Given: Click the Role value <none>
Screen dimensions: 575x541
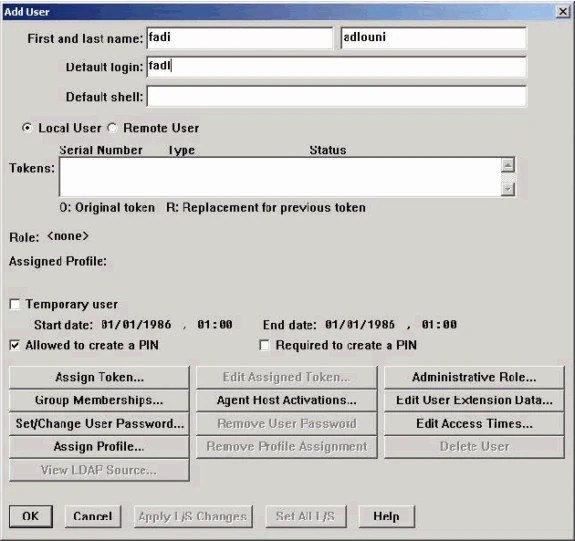Looking at the screenshot, I should click(x=68, y=236).
